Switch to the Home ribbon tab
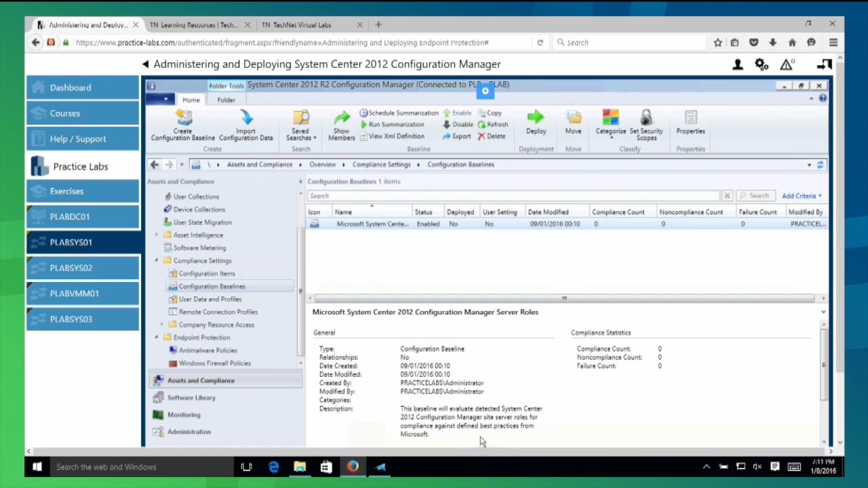868x488 pixels. [191, 100]
